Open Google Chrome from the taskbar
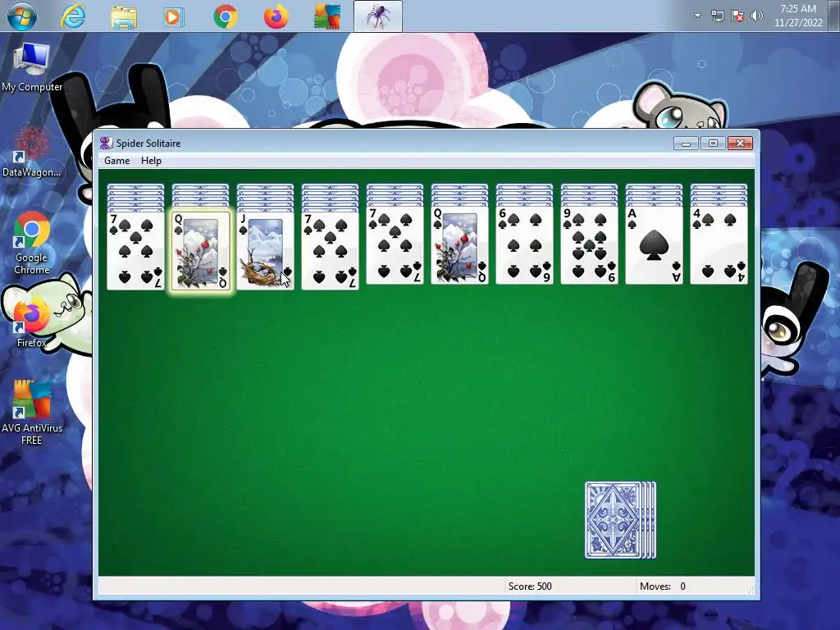Screen dimensions: 840x630 pos(226,16)
